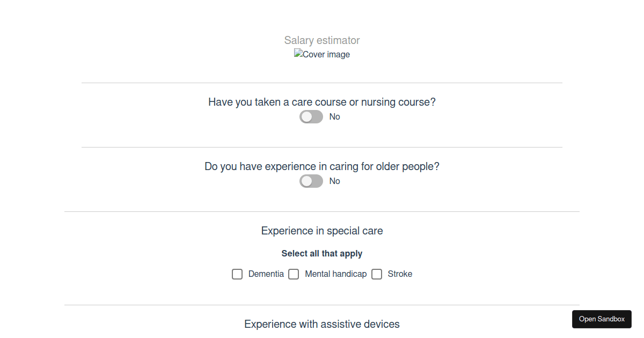This screenshot has width=644, height=338.
Task: Click the Cover image alt text link
Action: point(326,54)
